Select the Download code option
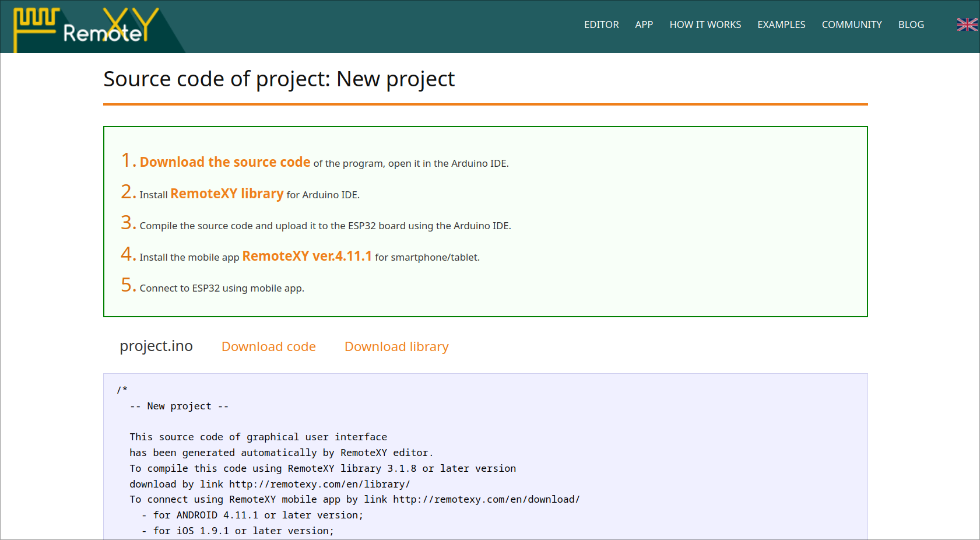The height and width of the screenshot is (540, 980). click(x=268, y=346)
